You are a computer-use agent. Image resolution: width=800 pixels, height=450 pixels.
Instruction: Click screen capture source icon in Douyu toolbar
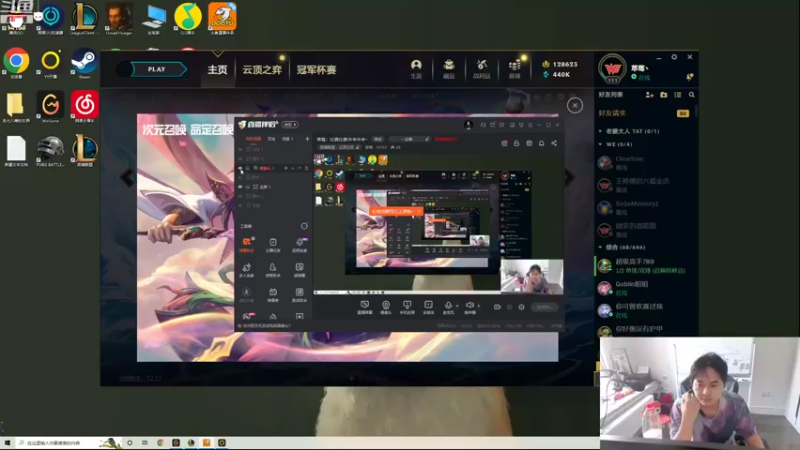point(364,307)
